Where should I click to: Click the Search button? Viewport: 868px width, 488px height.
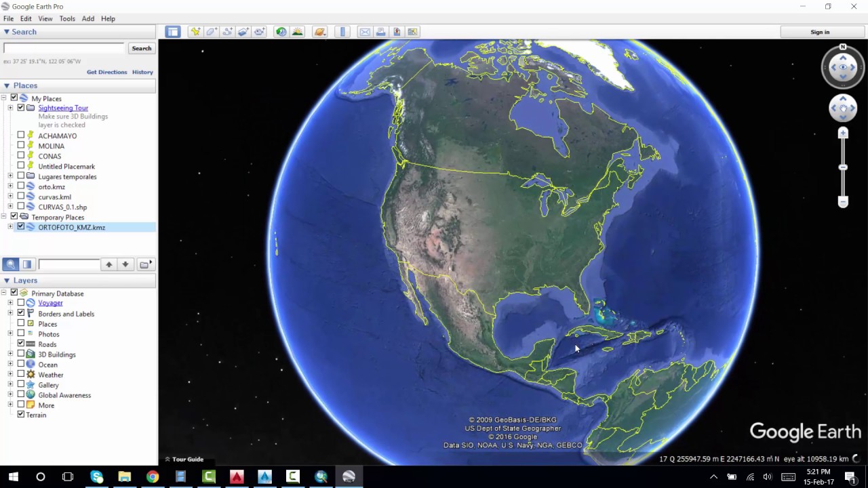tap(142, 48)
